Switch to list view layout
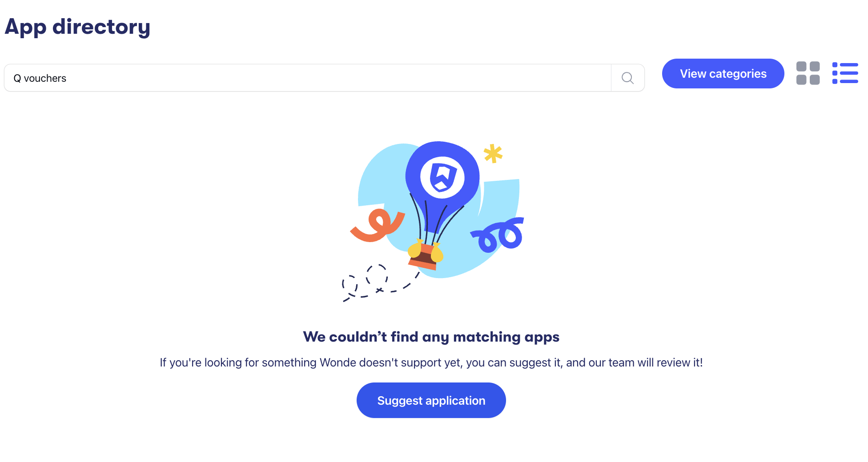 pyautogui.click(x=845, y=73)
